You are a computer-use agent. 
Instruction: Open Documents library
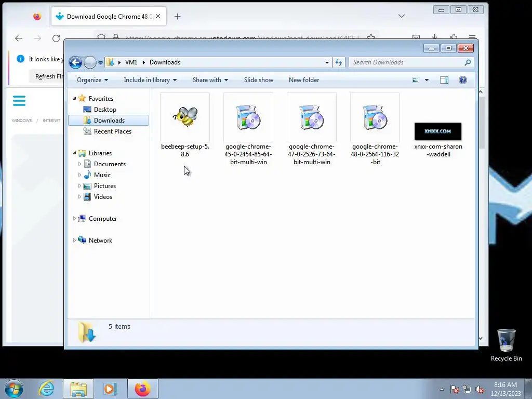pyautogui.click(x=110, y=164)
